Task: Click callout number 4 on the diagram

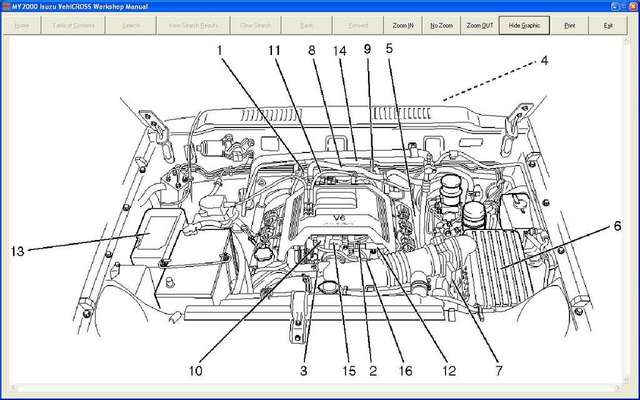Action: click(544, 61)
